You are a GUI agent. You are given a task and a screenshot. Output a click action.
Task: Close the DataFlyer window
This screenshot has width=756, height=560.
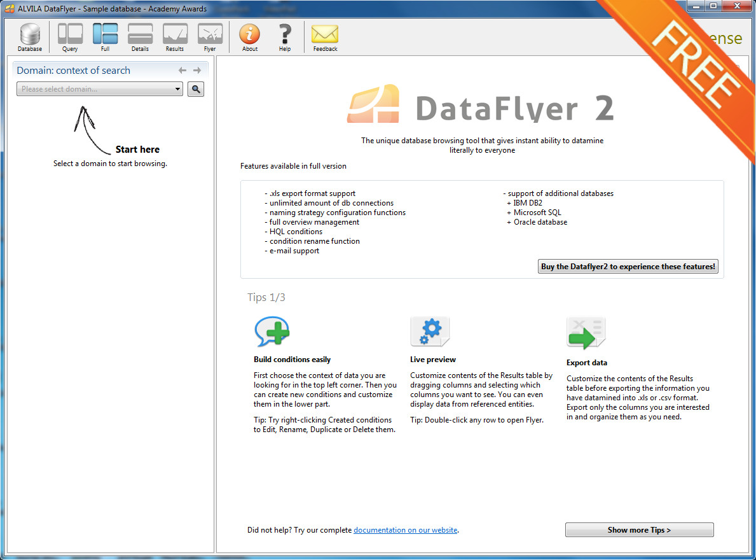[x=737, y=6]
